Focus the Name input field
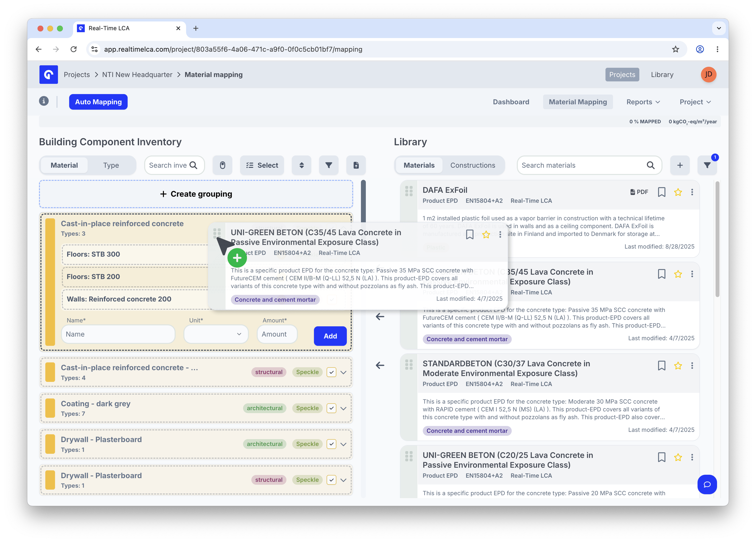756x542 pixels. tap(118, 334)
